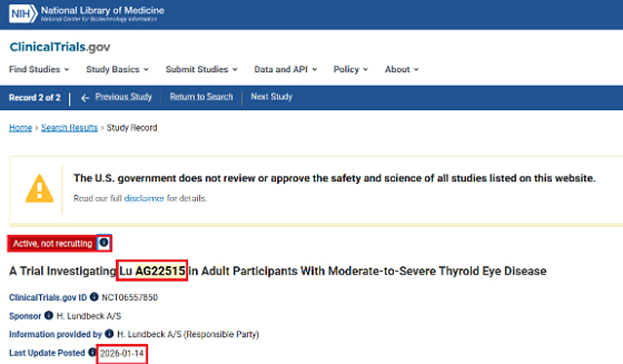
Task: Show info for Information provided by
Action: [x=109, y=334]
